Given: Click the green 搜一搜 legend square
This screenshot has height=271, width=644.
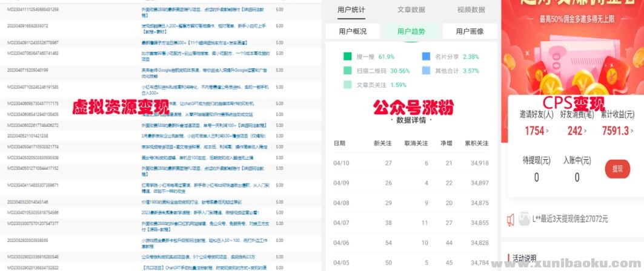Looking at the screenshot, I should [x=348, y=56].
